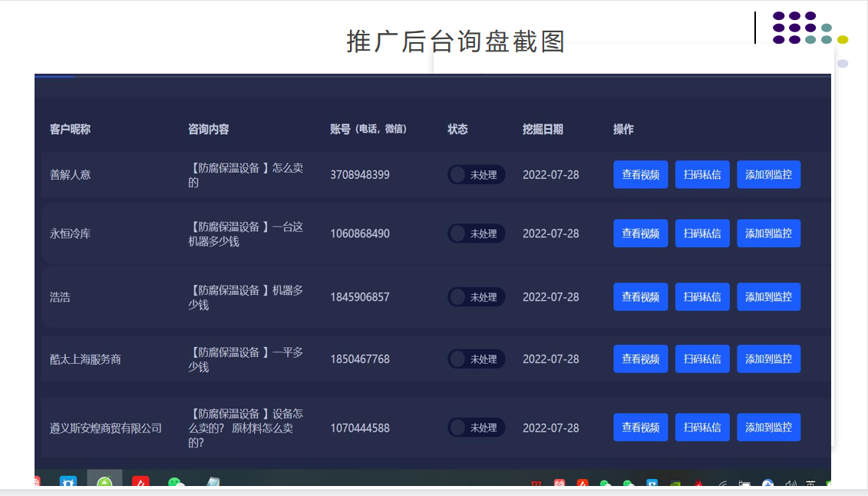The image size is (868, 496).
Task: Click 添加到监控 for 善解人意 row
Action: (x=768, y=175)
